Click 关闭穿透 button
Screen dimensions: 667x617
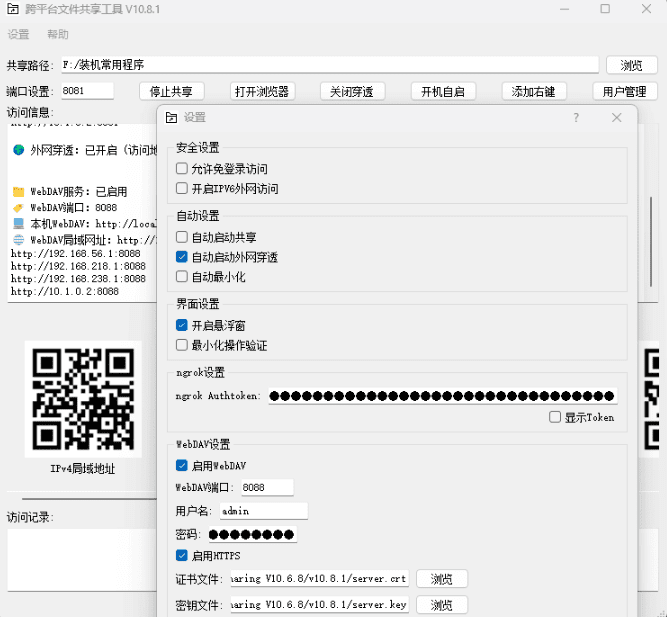(352, 91)
